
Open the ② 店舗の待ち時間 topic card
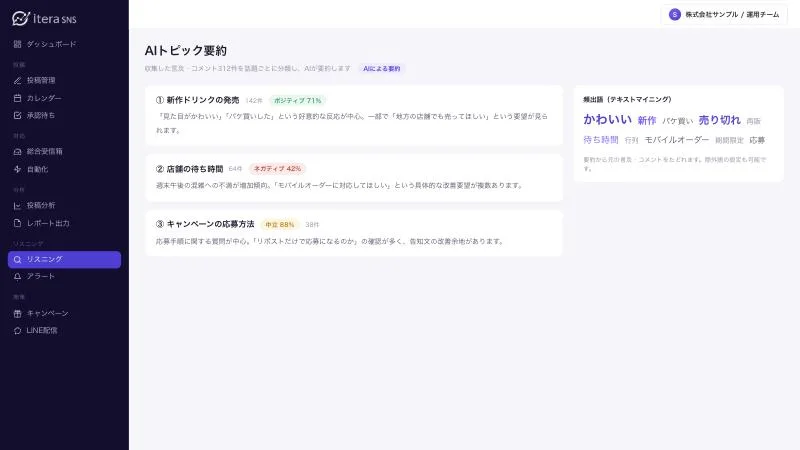354,178
